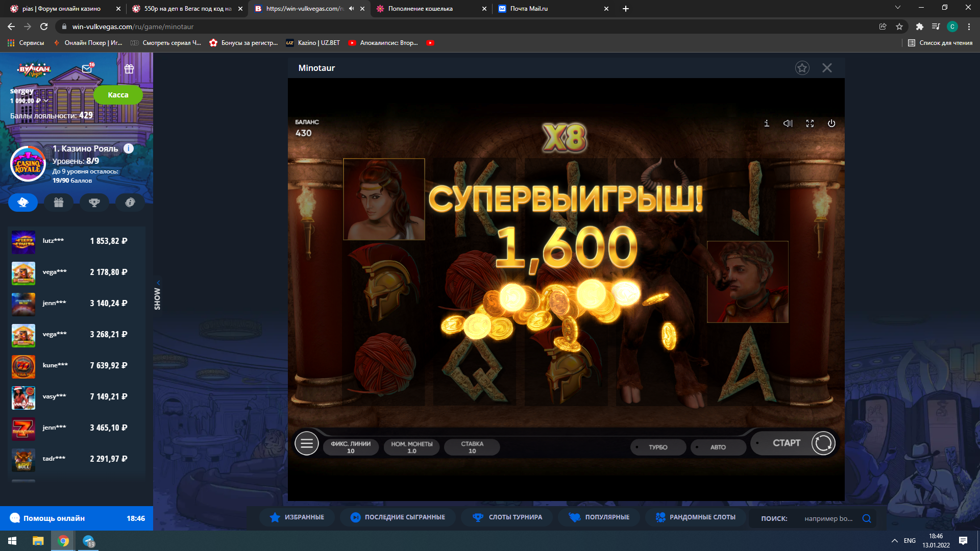Image resolution: width=980 pixels, height=551 pixels.
Task: Open the slot hamburger menu
Action: [x=307, y=443]
